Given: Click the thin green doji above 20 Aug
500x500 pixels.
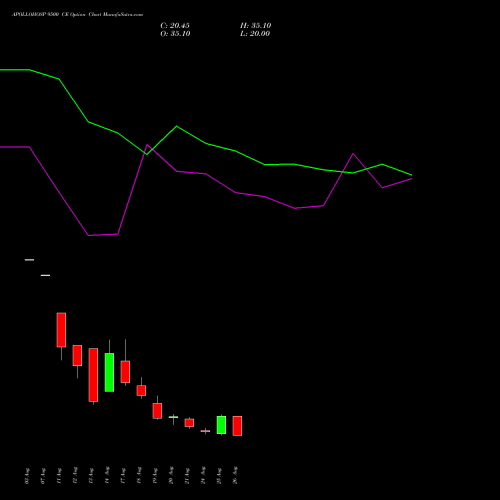Looking at the screenshot, I should click(173, 417).
